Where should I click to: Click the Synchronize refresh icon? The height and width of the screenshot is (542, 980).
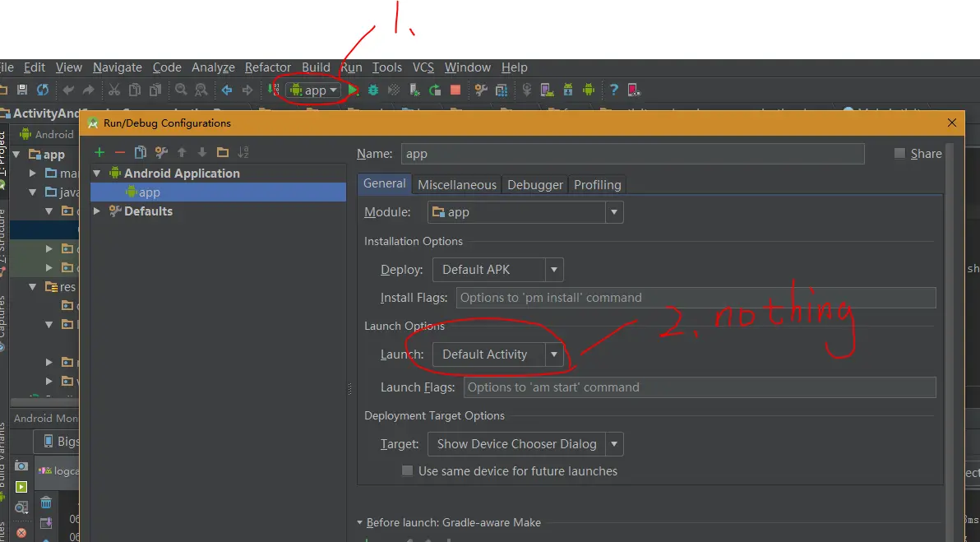pos(43,90)
